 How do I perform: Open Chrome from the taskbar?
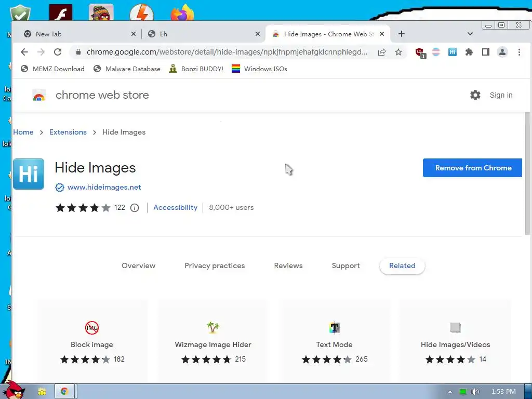coord(64,392)
